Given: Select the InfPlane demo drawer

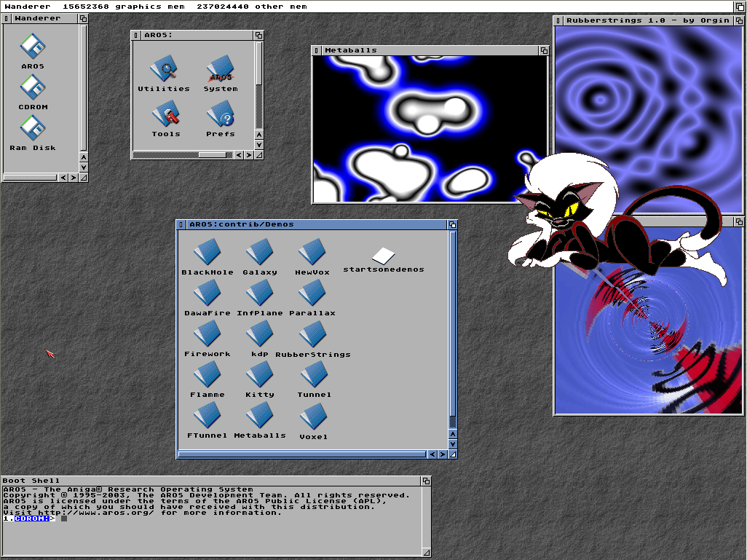Looking at the screenshot, I should pyautogui.click(x=260, y=298).
